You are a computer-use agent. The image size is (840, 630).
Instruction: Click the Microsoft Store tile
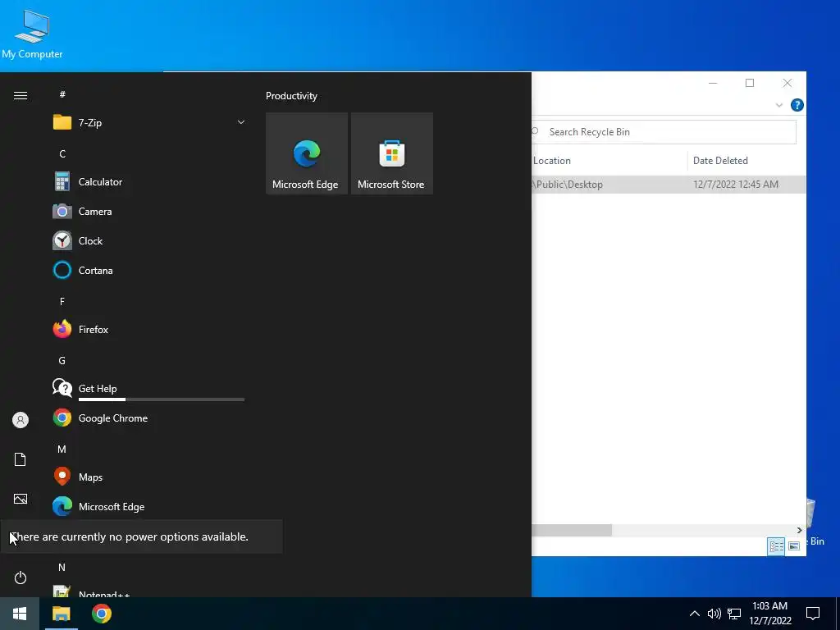point(391,153)
